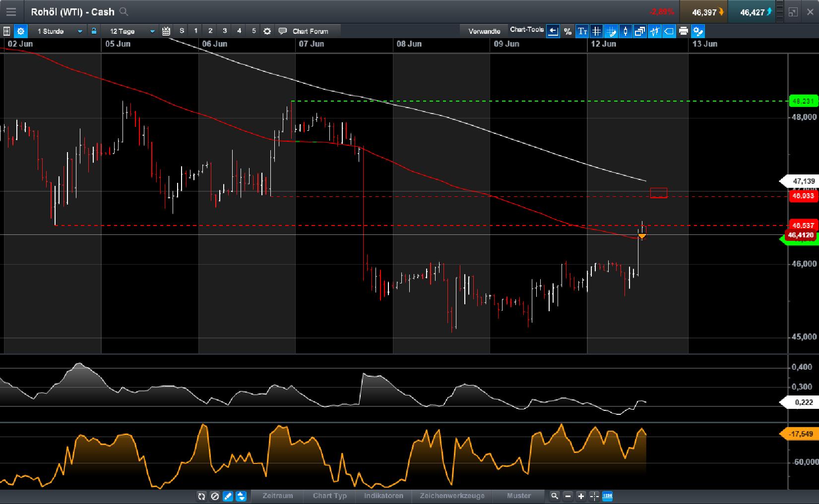
Task: Open the hamburger menu top left
Action: (11, 11)
